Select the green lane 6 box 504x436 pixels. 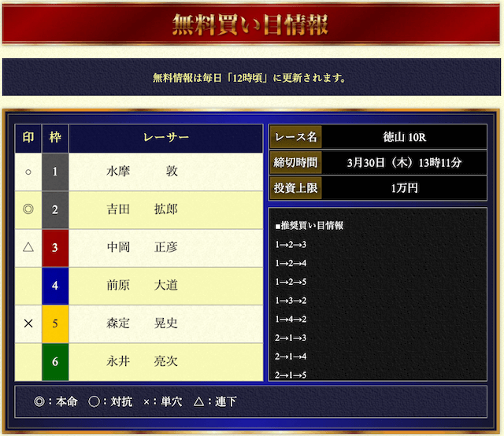(55, 361)
